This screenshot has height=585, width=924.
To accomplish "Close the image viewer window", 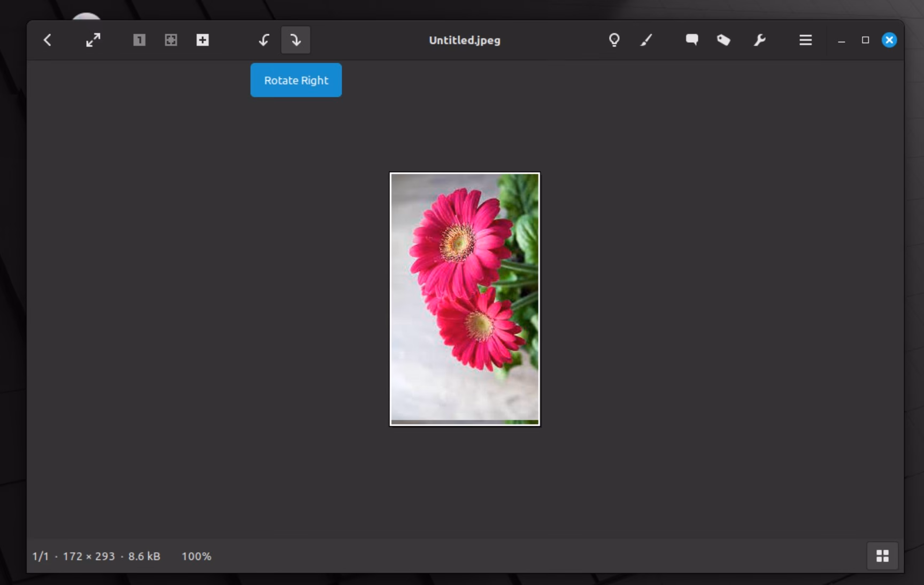I will [x=889, y=40].
